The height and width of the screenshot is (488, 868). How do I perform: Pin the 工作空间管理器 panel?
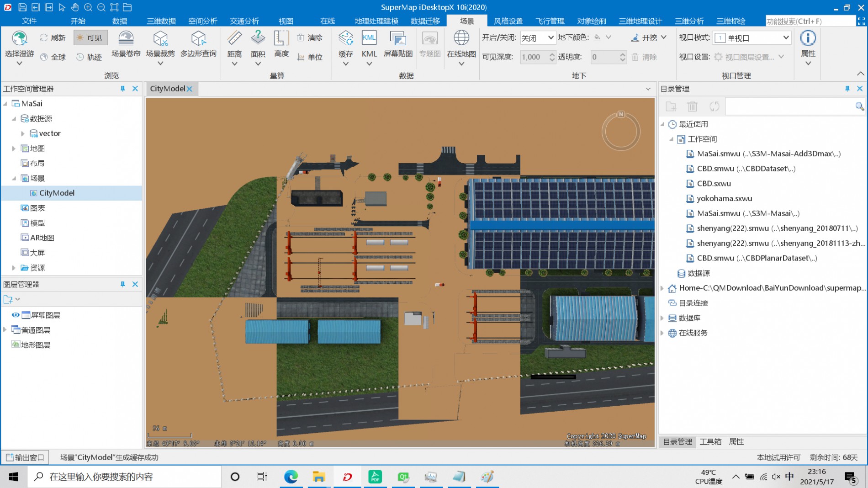(x=122, y=89)
